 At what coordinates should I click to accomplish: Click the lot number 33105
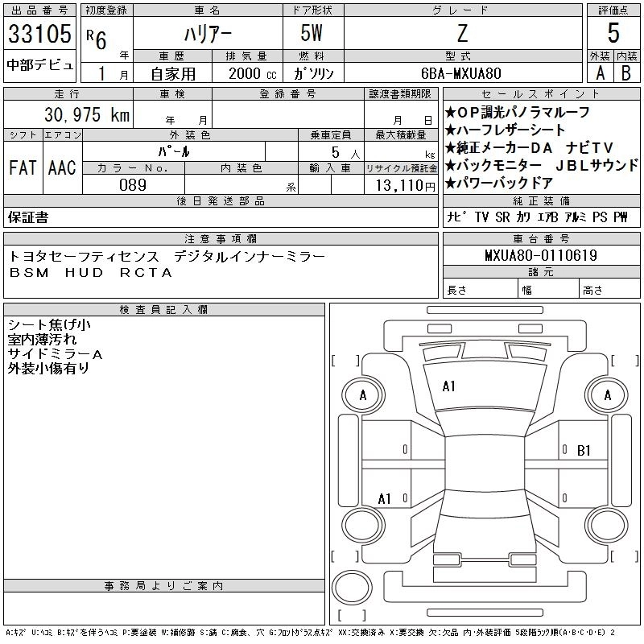tap(39, 34)
